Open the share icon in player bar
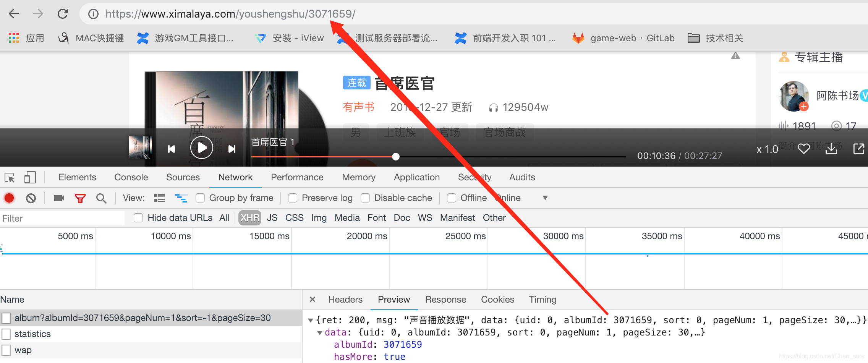The image size is (868, 363). pos(859,149)
